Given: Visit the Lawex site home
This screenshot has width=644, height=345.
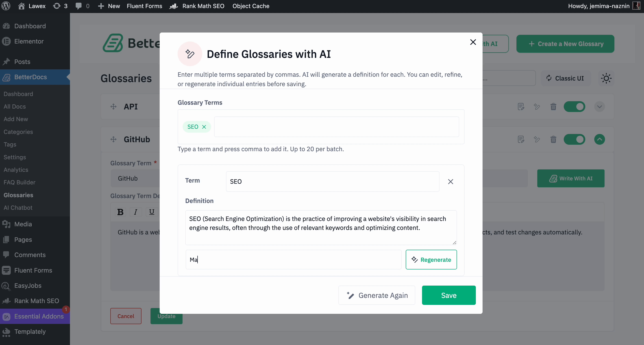Looking at the screenshot, I should point(32,6).
